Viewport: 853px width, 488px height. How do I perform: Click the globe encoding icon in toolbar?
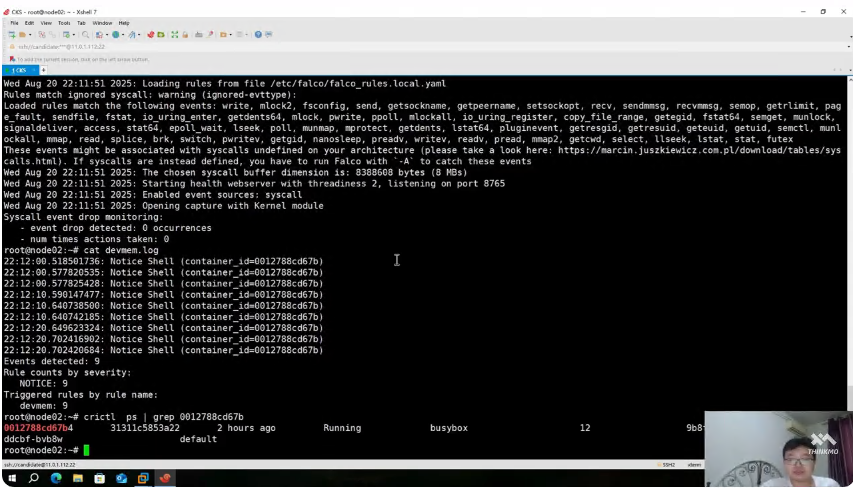[x=116, y=34]
